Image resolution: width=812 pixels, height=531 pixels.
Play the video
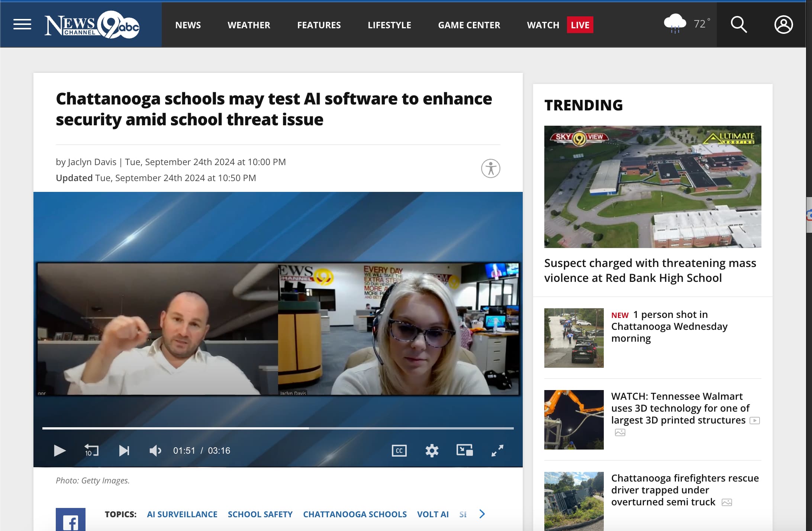point(59,451)
